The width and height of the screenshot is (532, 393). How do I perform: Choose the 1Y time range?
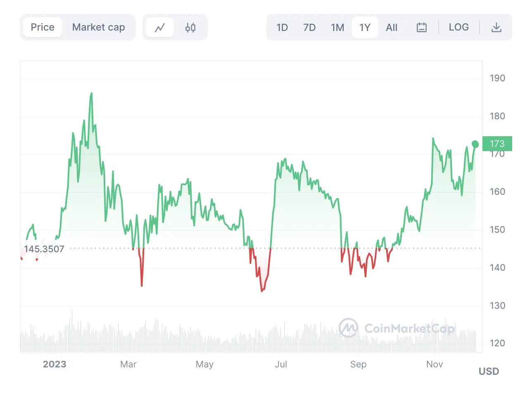pos(365,28)
